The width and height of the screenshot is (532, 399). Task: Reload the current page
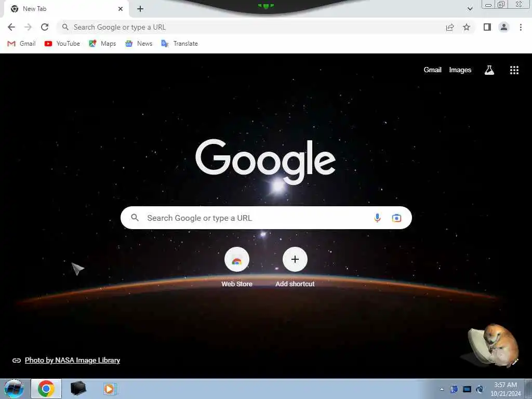45,27
